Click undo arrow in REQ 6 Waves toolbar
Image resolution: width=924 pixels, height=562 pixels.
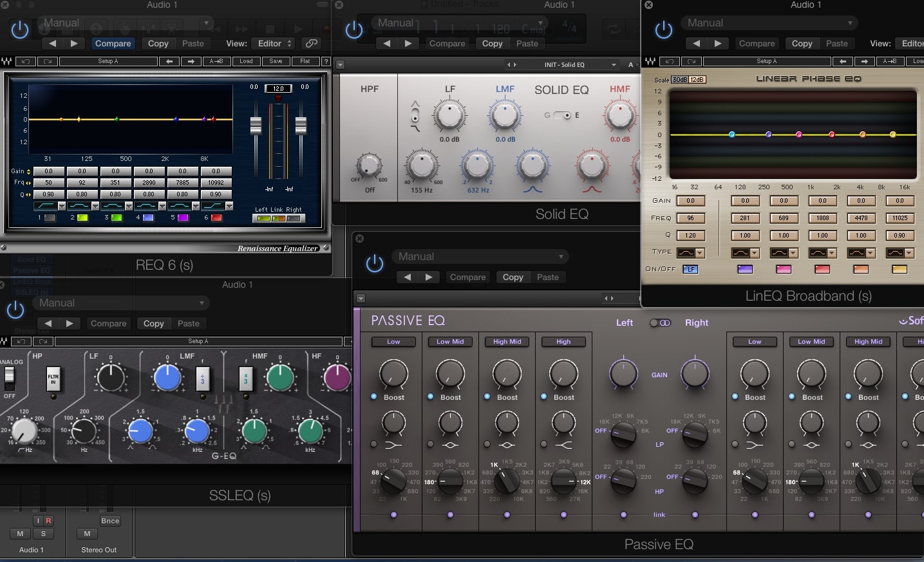26,61
